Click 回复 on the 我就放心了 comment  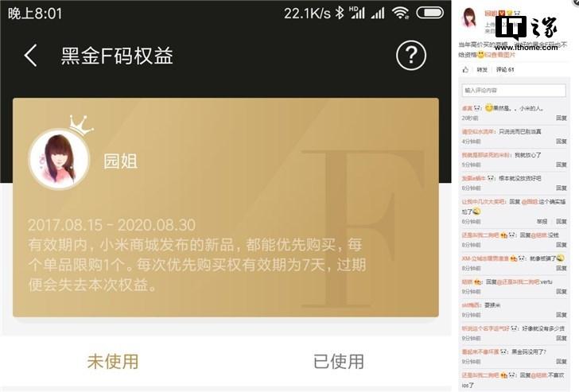[562, 165]
